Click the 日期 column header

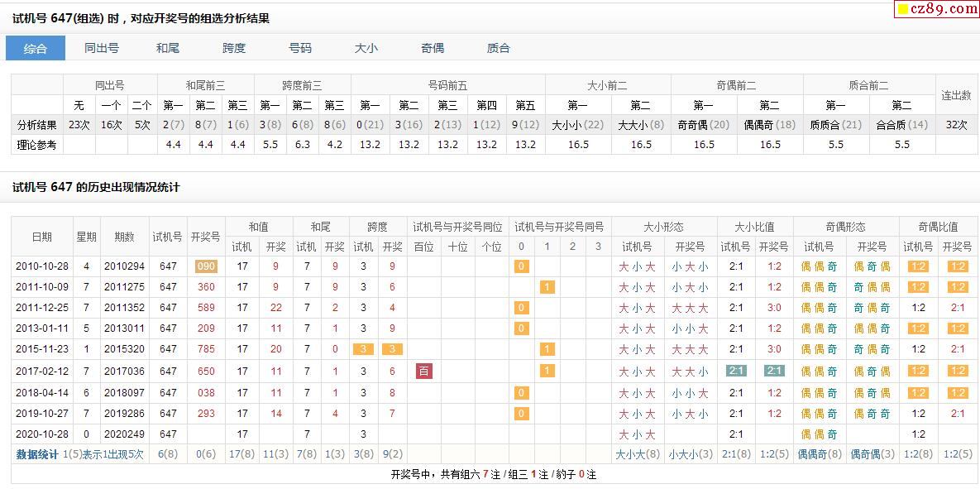pyautogui.click(x=42, y=237)
